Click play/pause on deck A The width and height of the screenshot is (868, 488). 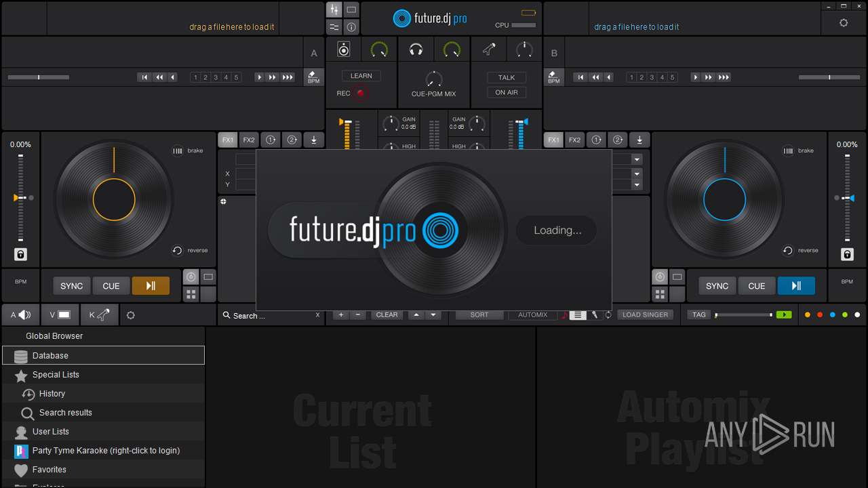pyautogui.click(x=151, y=286)
